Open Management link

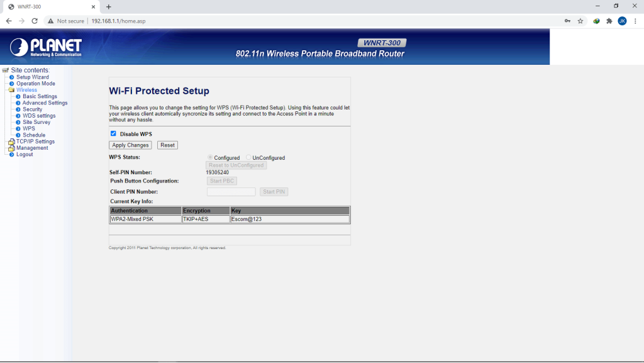tap(32, 148)
